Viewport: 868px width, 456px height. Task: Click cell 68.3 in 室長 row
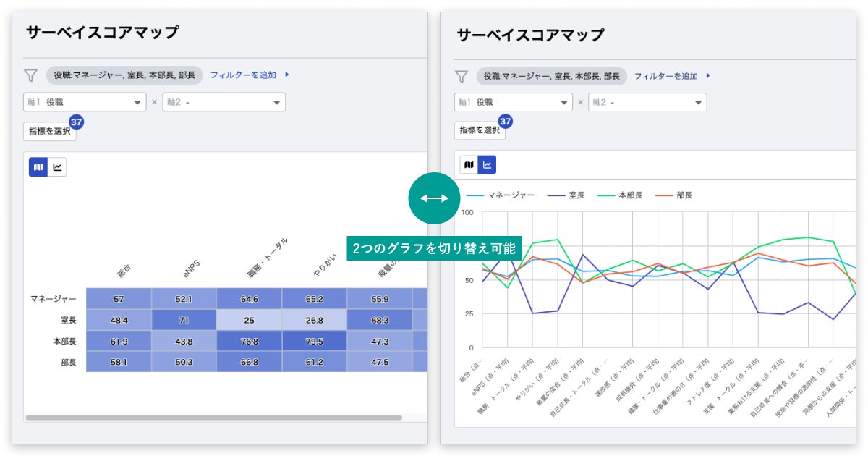click(379, 320)
